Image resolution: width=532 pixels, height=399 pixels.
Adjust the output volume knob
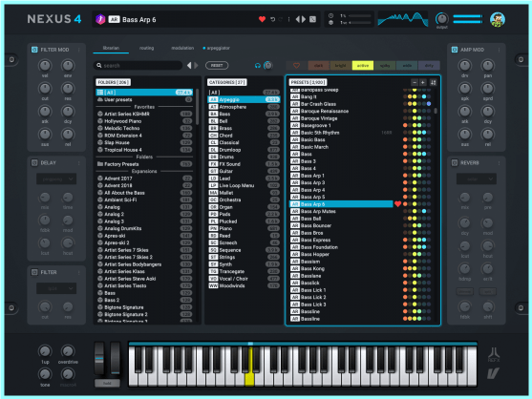(441, 19)
